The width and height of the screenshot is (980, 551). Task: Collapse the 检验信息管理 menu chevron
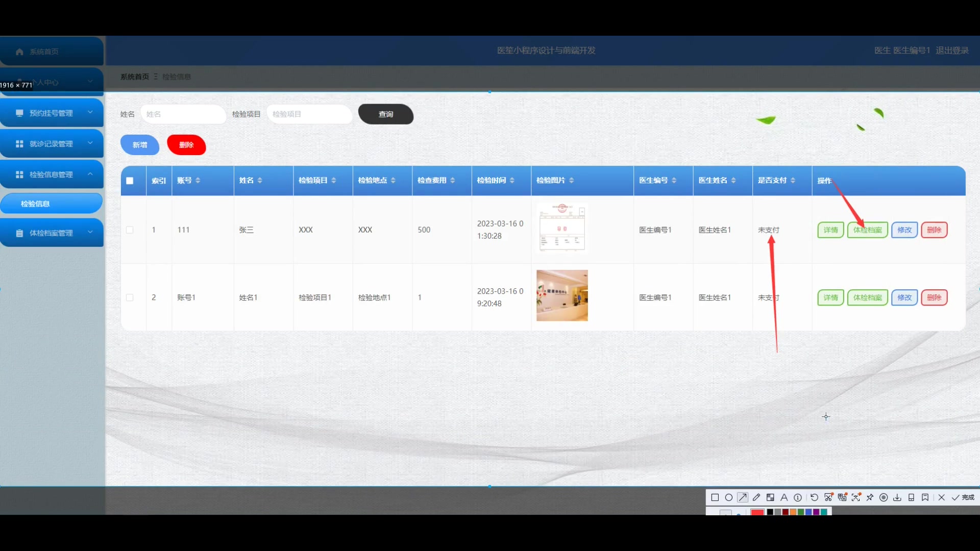point(90,174)
